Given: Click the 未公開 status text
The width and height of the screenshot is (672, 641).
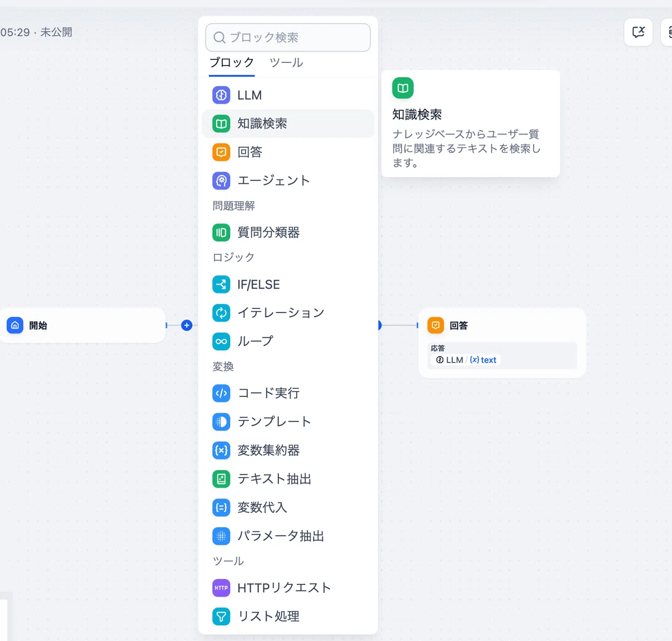Looking at the screenshot, I should 56,32.
